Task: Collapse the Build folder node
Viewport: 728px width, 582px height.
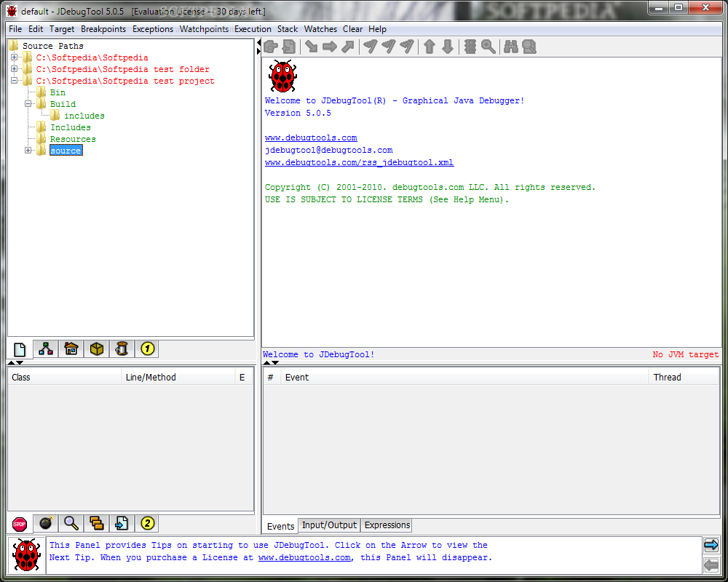Action: coord(28,104)
